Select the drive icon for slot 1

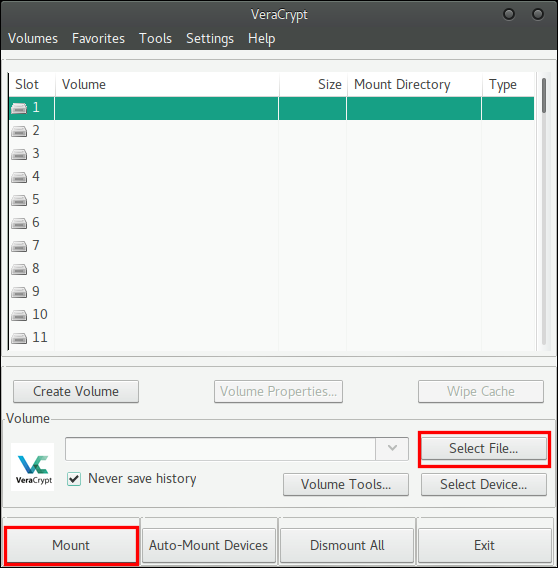pos(19,108)
